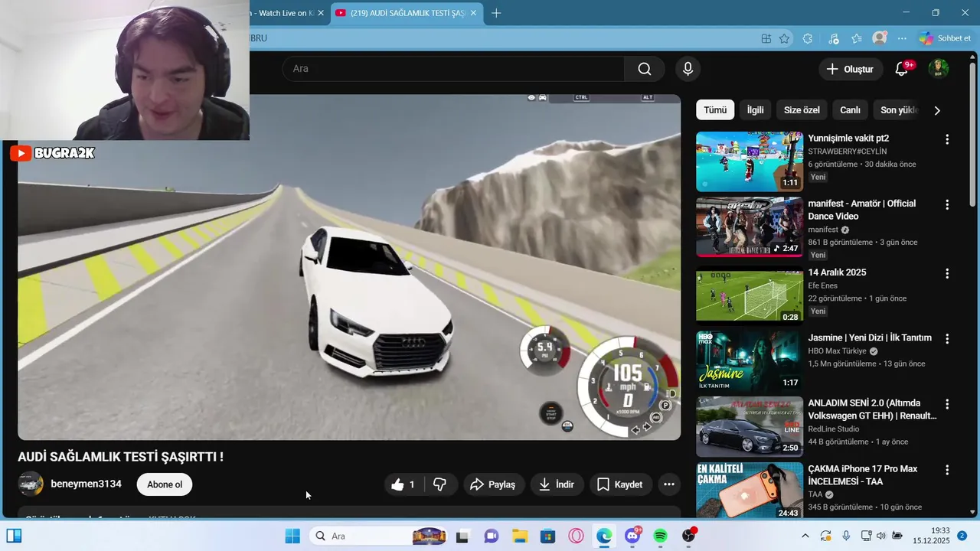Image resolution: width=980 pixels, height=551 pixels.
Task: Start voice search with the microphone icon
Action: point(688,69)
